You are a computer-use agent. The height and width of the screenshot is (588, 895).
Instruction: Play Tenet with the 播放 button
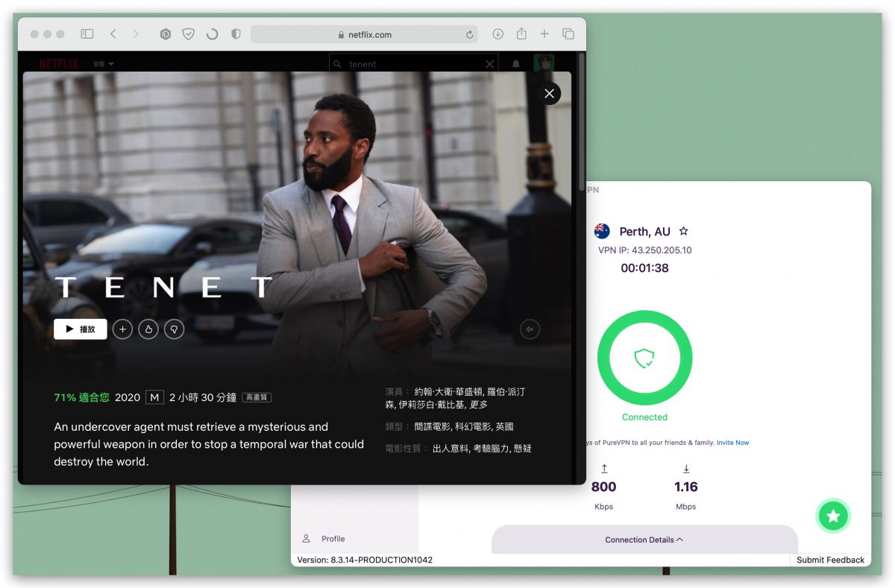coord(81,329)
